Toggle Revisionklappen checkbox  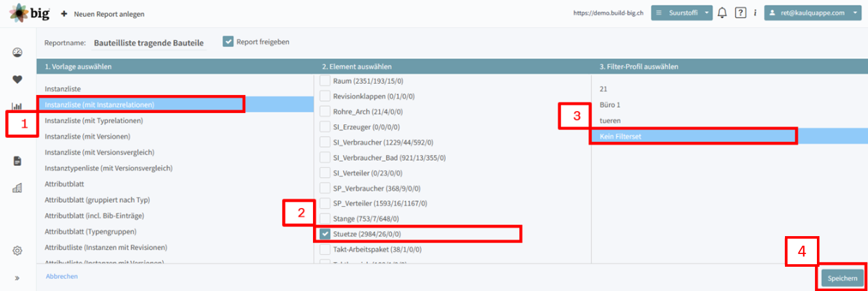click(325, 96)
